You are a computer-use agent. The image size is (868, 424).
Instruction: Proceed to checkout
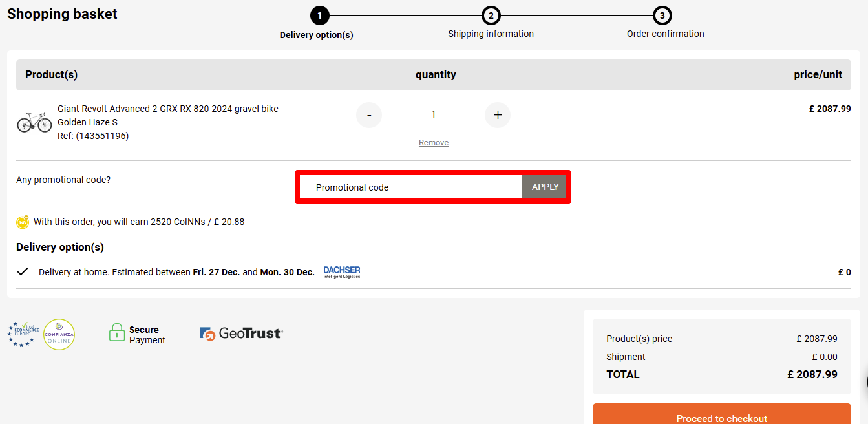(722, 414)
